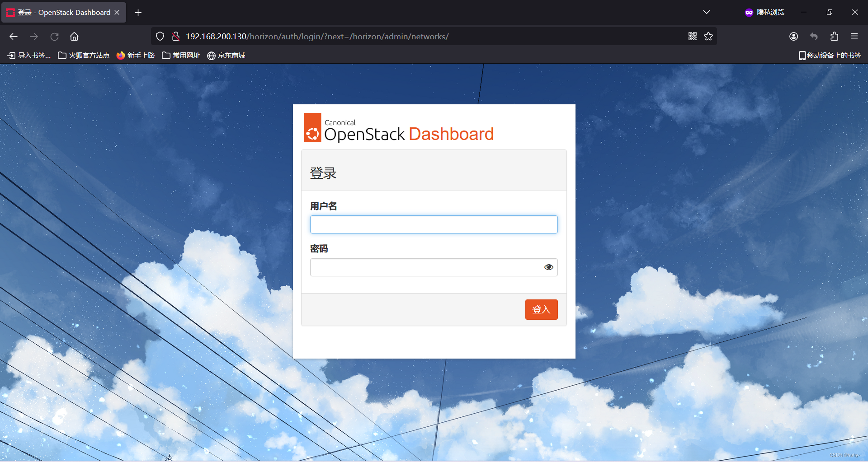Image resolution: width=868 pixels, height=462 pixels.
Task: Select the 登录 - OpenStack Dashboard tab
Action: 63,12
